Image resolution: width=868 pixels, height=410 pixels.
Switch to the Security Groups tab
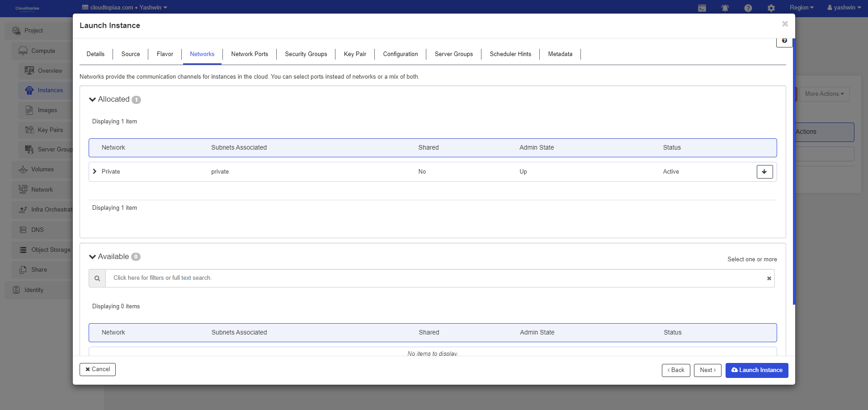click(306, 54)
